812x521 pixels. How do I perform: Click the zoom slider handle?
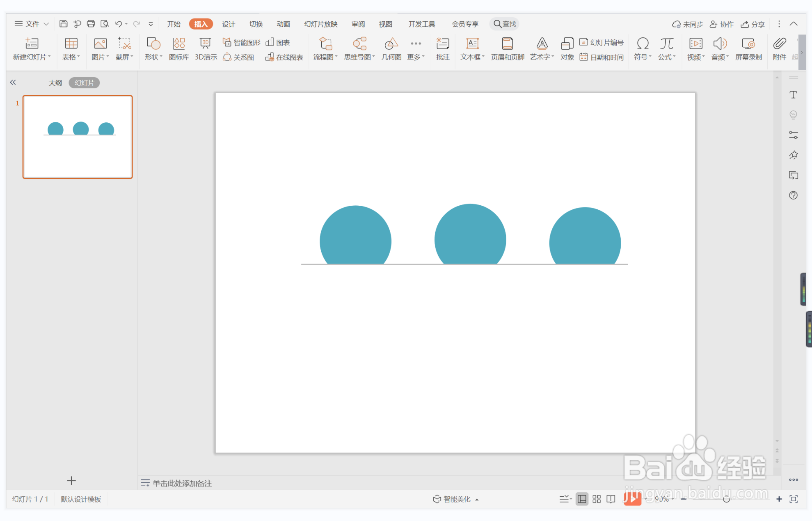[726, 499]
